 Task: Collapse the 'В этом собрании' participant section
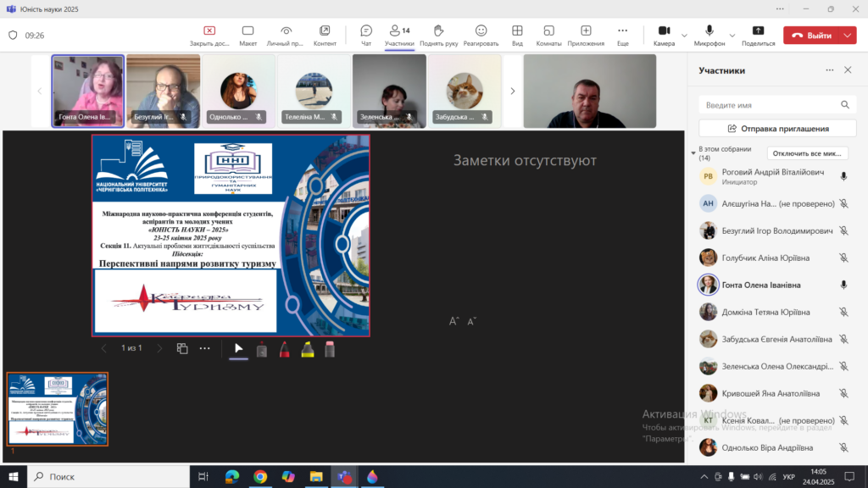(693, 152)
